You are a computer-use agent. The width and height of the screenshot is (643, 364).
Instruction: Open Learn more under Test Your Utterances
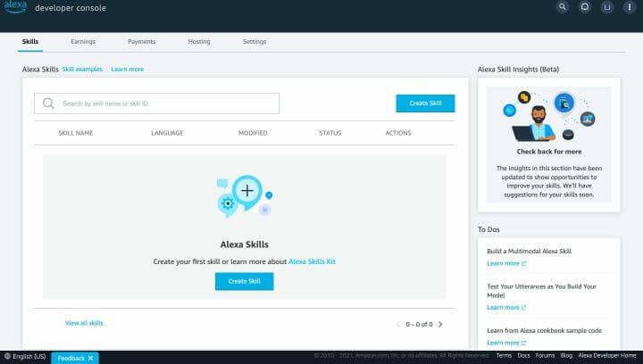pyautogui.click(x=506, y=308)
